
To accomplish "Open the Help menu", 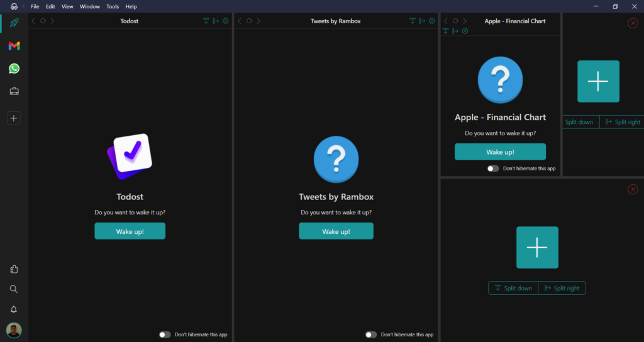I will pyautogui.click(x=131, y=6).
